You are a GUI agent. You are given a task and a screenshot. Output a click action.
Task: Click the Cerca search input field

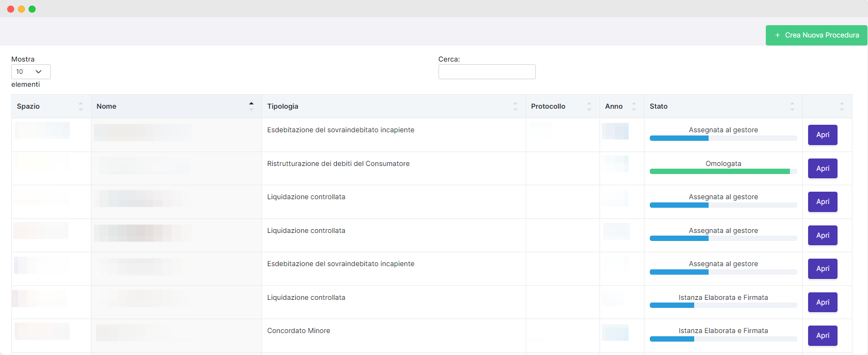point(487,72)
